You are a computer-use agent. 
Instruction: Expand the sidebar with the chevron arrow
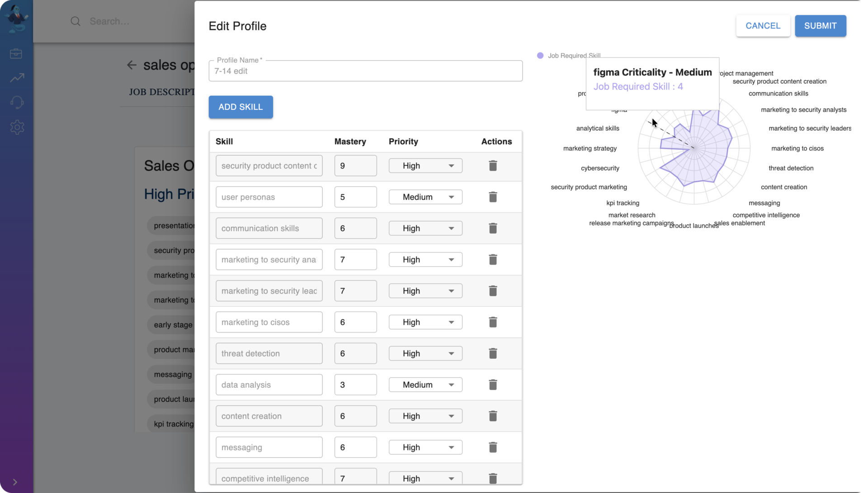15,482
